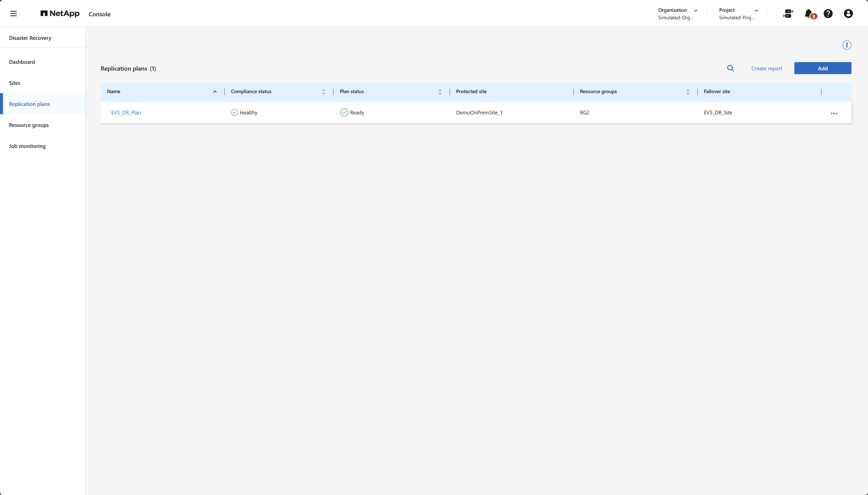868x495 pixels.
Task: Open the user account profile icon
Action: coord(848,14)
